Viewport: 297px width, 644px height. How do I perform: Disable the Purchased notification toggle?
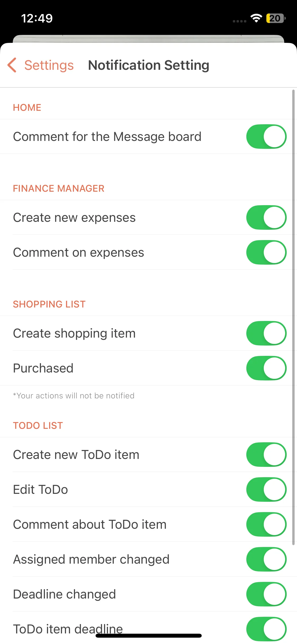click(266, 368)
